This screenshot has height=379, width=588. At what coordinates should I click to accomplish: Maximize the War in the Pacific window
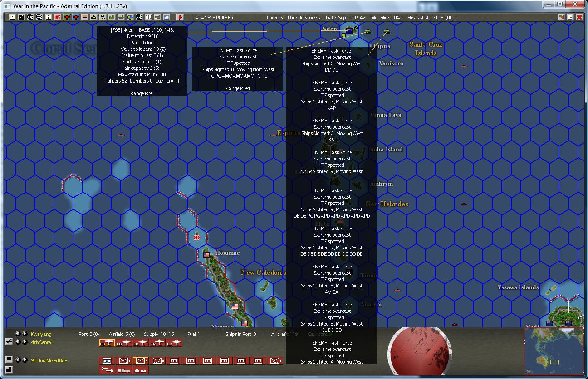(x=560, y=5)
